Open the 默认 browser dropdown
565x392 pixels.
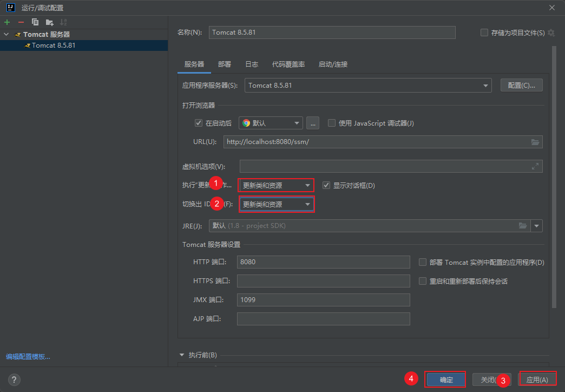(x=271, y=123)
